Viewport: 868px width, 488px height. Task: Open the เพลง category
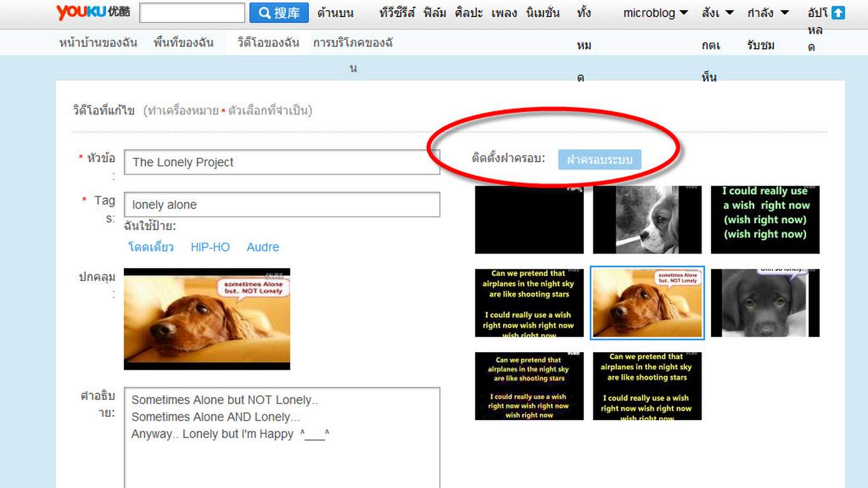click(505, 13)
